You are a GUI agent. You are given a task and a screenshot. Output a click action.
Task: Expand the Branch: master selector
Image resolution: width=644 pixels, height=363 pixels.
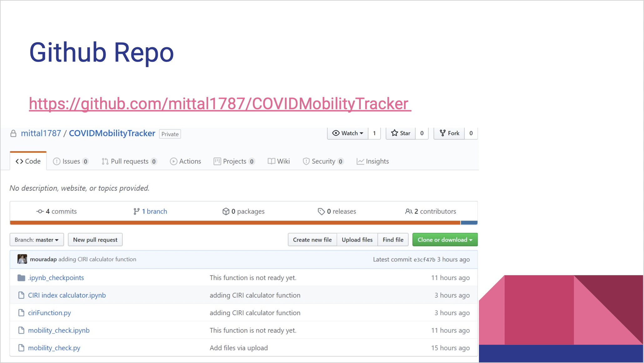click(37, 240)
